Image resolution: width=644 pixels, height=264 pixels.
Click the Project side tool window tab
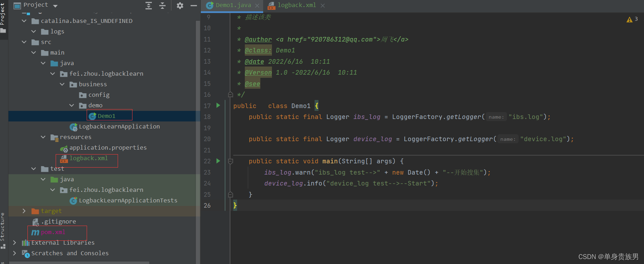pyautogui.click(x=3, y=18)
